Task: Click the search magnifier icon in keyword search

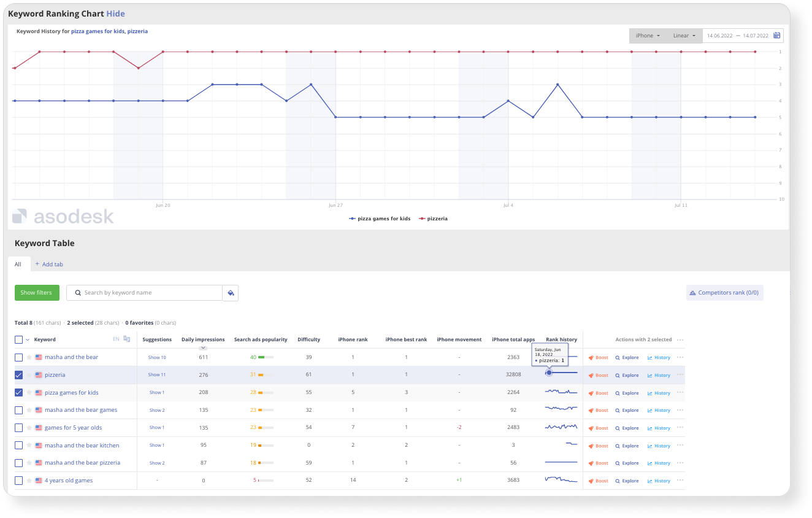Action: (77, 293)
